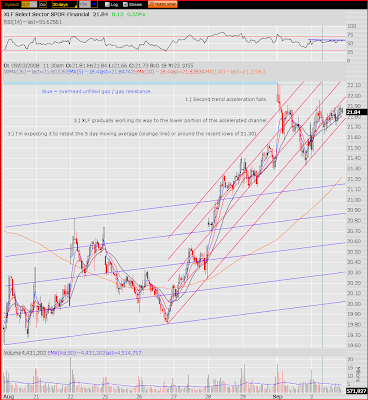Click the Volume 4,431,202 label
The width and height of the screenshot is (368, 400).
[25, 353]
